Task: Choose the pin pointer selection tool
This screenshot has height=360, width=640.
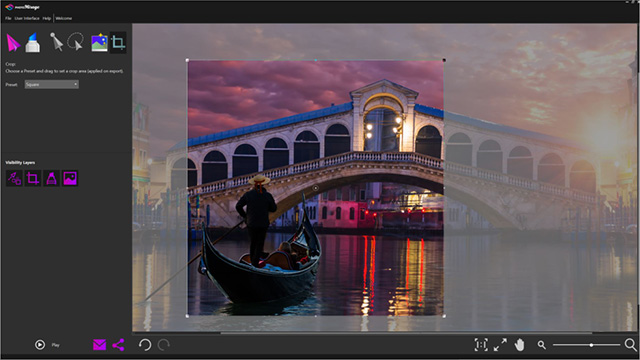Action: (56, 42)
